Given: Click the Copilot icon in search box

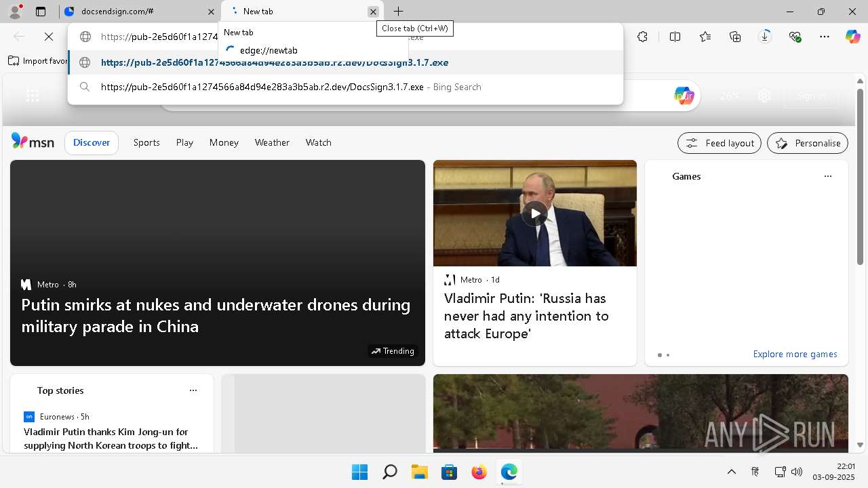Looking at the screenshot, I should [x=684, y=96].
